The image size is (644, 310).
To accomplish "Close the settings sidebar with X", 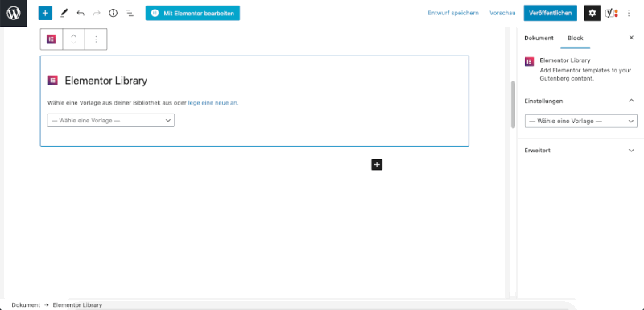I will pyautogui.click(x=631, y=38).
